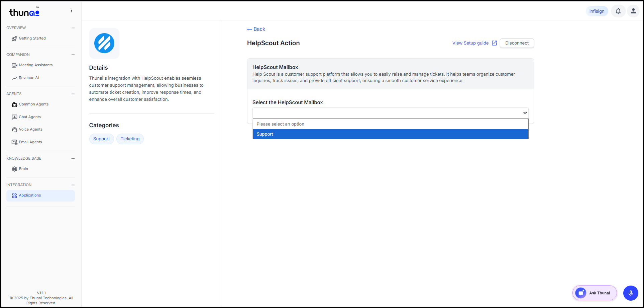Click the 'Select the HelpScout Mailbox' label
The height and width of the screenshot is (308, 644).
[288, 102]
